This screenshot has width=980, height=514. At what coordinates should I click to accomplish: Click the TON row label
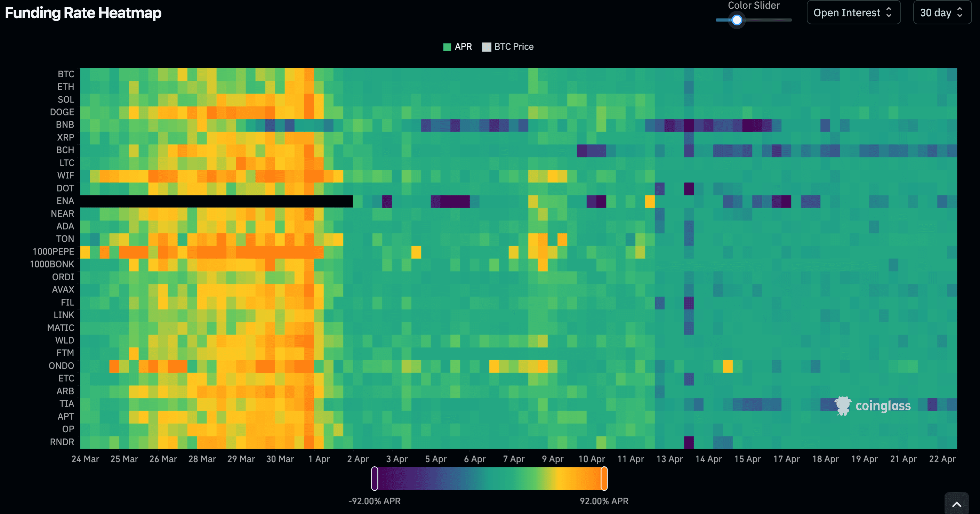tap(65, 239)
